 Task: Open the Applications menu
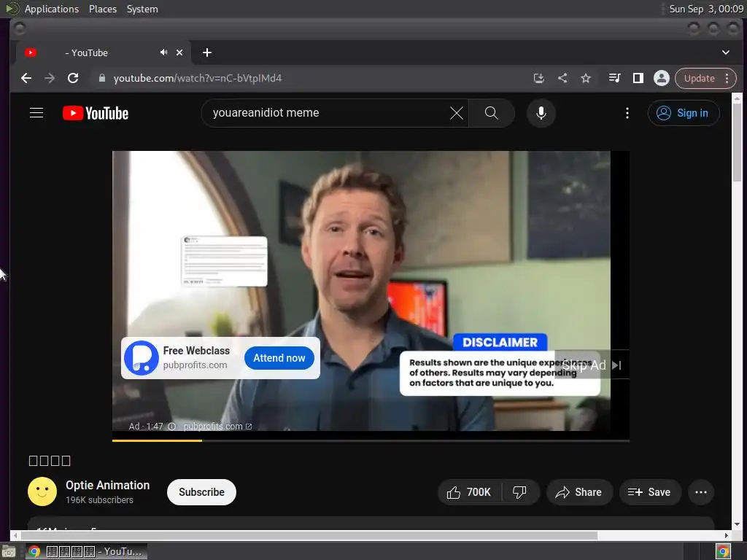[51, 9]
